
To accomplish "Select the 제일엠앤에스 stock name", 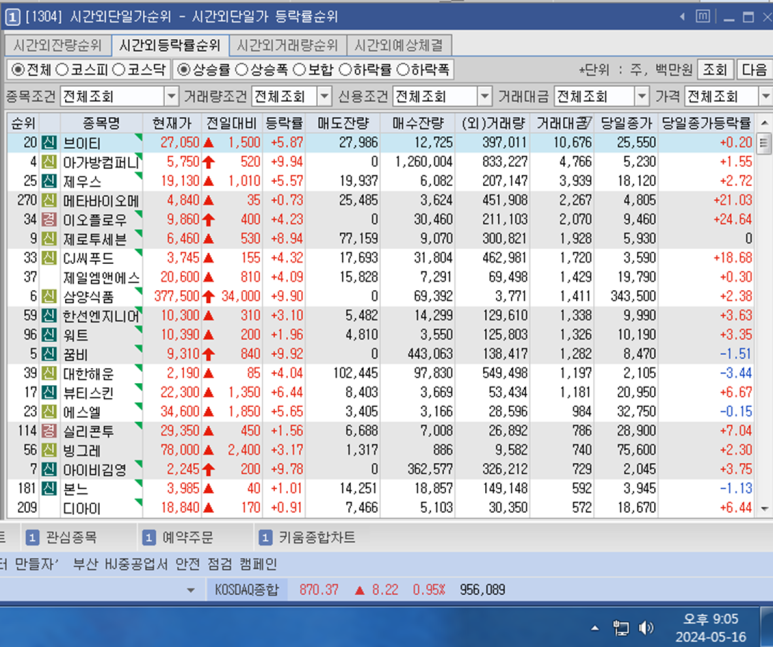I will click(x=101, y=278).
